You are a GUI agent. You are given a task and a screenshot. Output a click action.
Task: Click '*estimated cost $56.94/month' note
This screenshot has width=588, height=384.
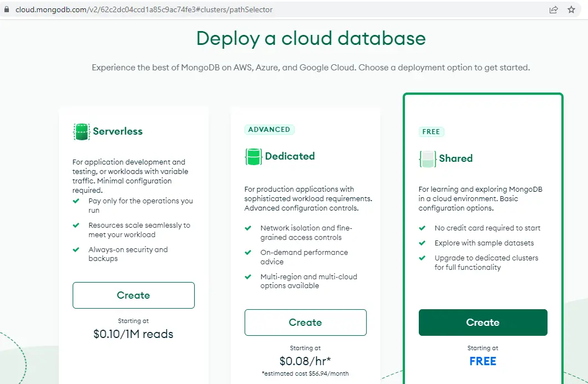[x=305, y=373]
